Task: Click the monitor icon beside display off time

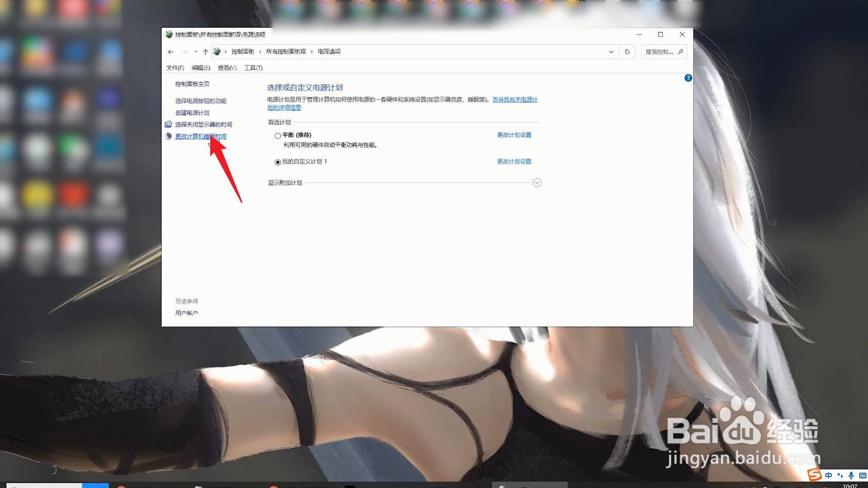Action: 168,124
